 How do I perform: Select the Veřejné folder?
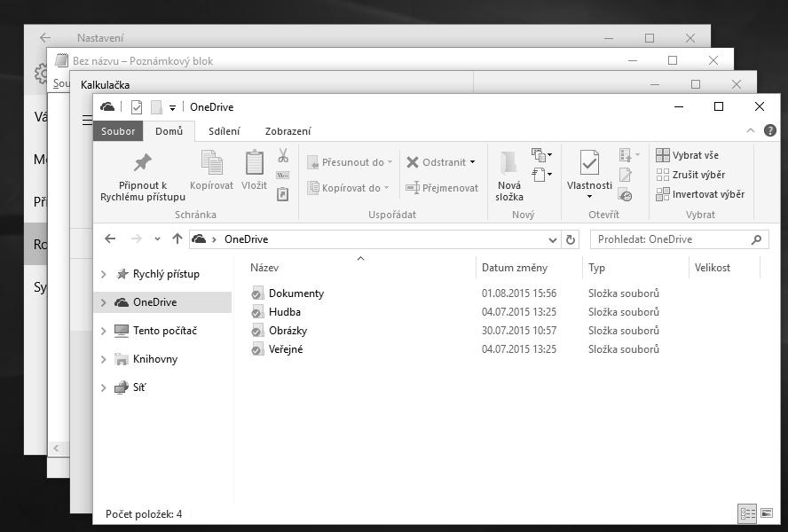(x=286, y=349)
